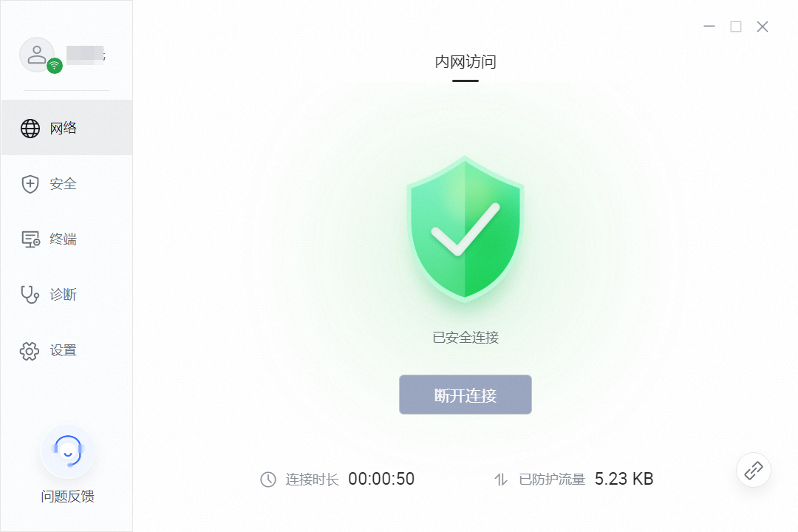Click the 断开连接 disconnect button
Screen dimensions: 798x532
pos(465,395)
